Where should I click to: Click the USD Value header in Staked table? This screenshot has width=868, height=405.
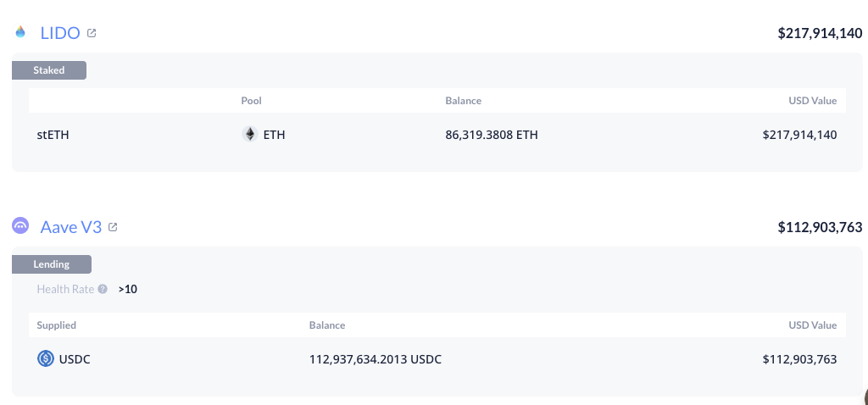(x=812, y=101)
